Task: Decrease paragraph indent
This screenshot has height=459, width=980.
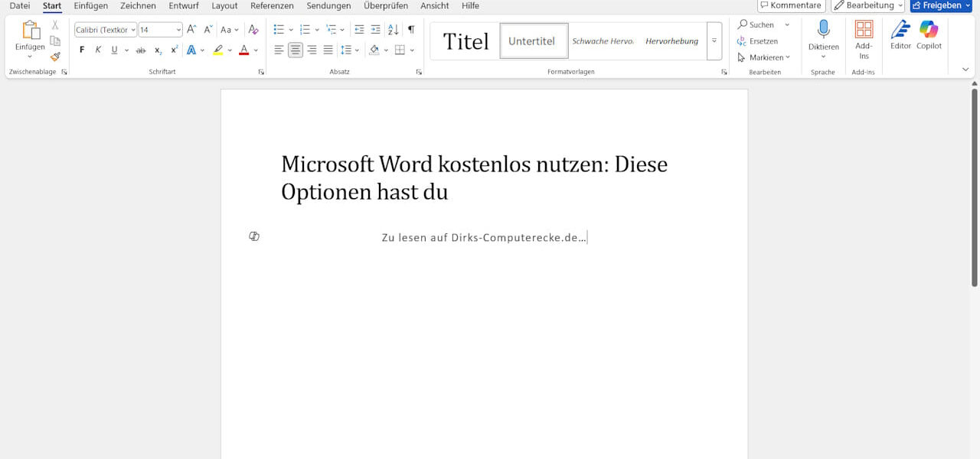Action: point(359,30)
